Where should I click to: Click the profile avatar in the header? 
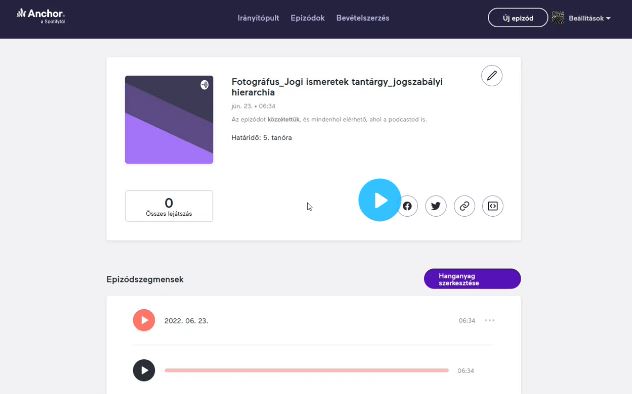tap(558, 17)
